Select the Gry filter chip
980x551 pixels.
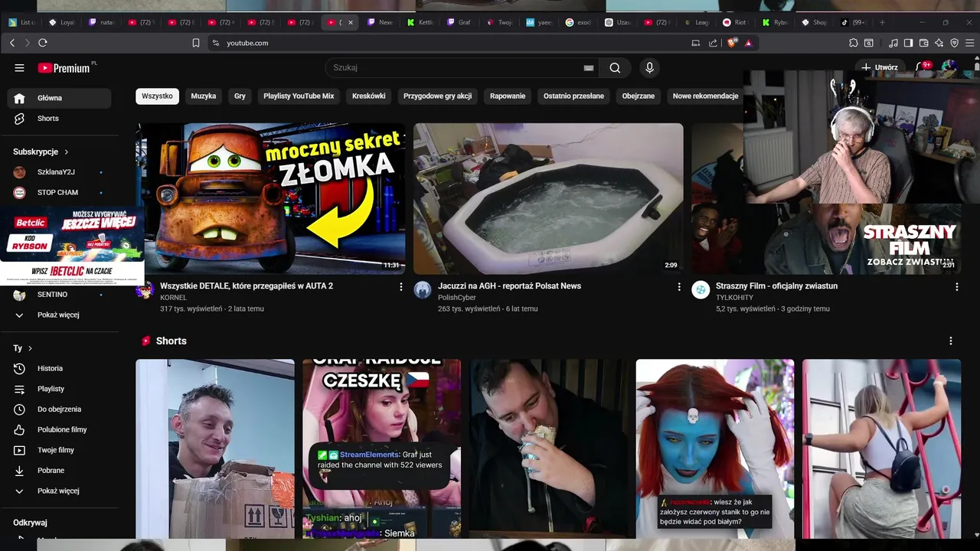pos(240,96)
